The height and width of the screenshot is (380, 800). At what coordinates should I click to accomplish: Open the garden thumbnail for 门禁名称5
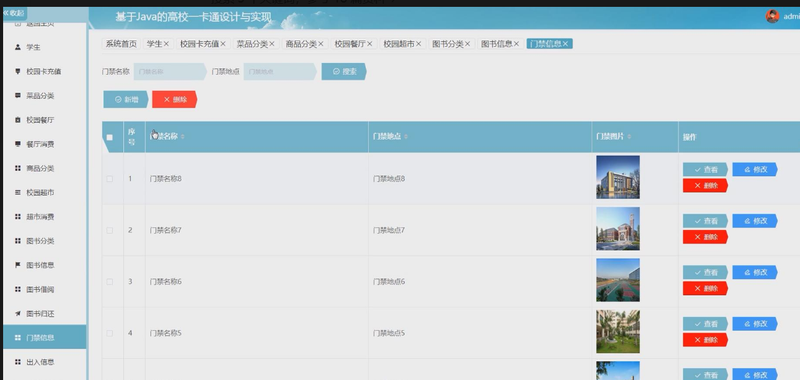[618, 332]
